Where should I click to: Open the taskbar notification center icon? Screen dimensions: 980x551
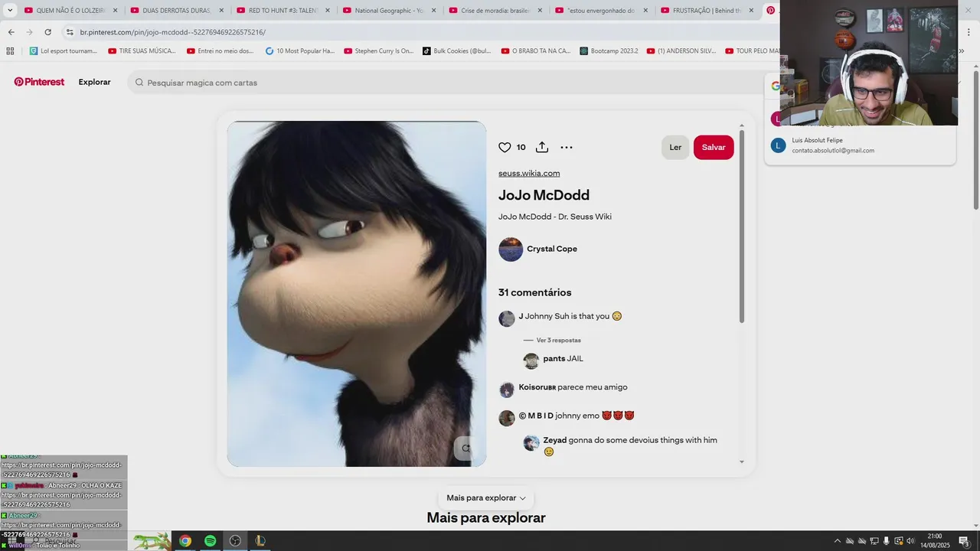pyautogui.click(x=964, y=541)
